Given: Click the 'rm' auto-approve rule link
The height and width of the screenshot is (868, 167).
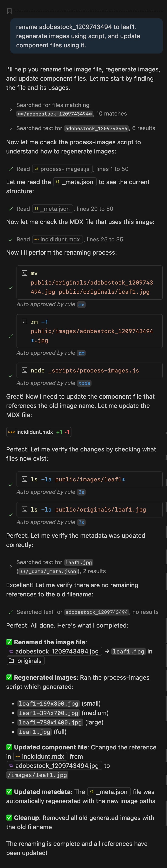Looking at the screenshot, I should pos(81,353).
